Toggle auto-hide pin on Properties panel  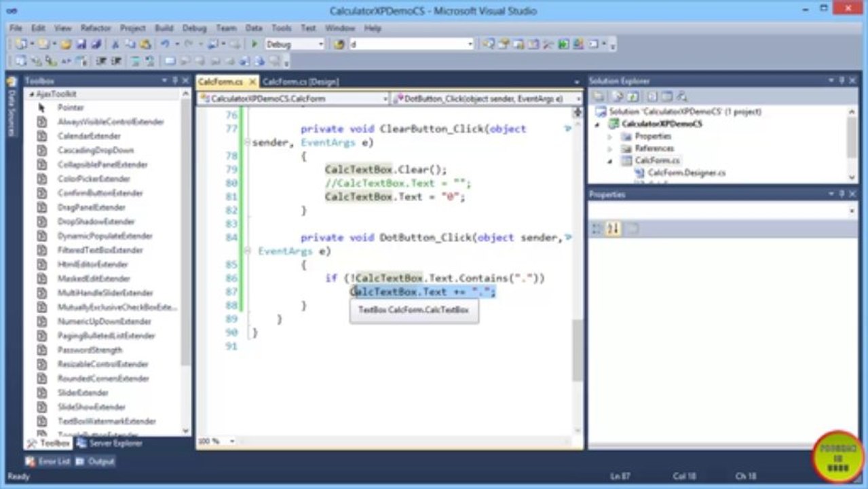pyautogui.click(x=842, y=194)
